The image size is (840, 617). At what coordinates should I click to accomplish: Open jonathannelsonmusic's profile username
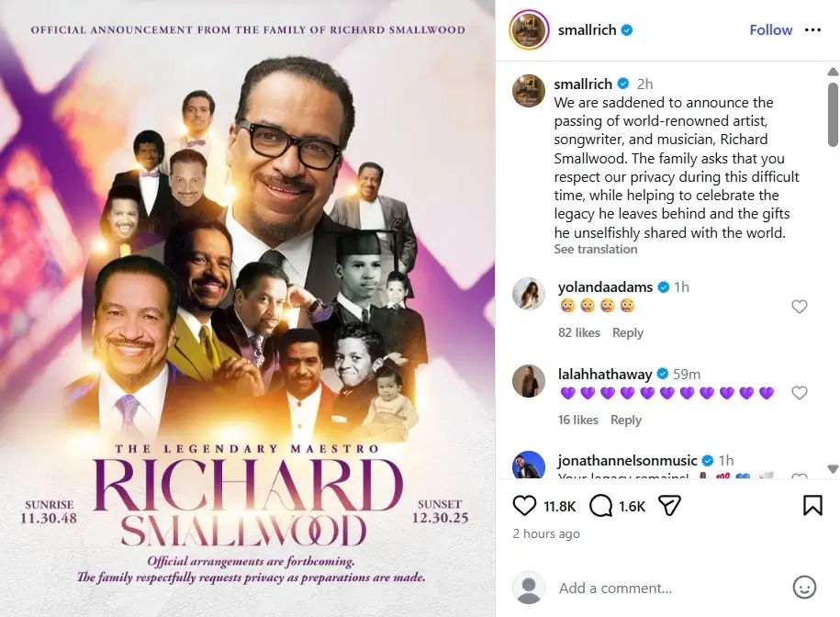coord(627,460)
